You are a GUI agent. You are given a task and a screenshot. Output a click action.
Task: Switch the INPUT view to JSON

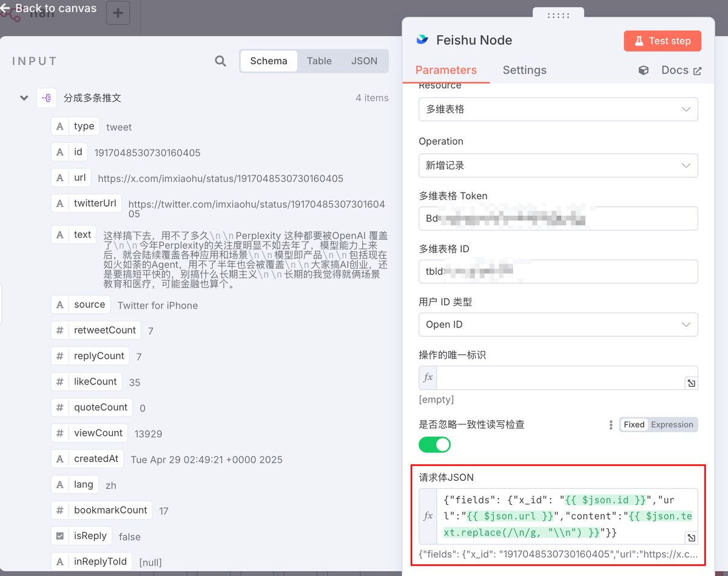pos(363,61)
